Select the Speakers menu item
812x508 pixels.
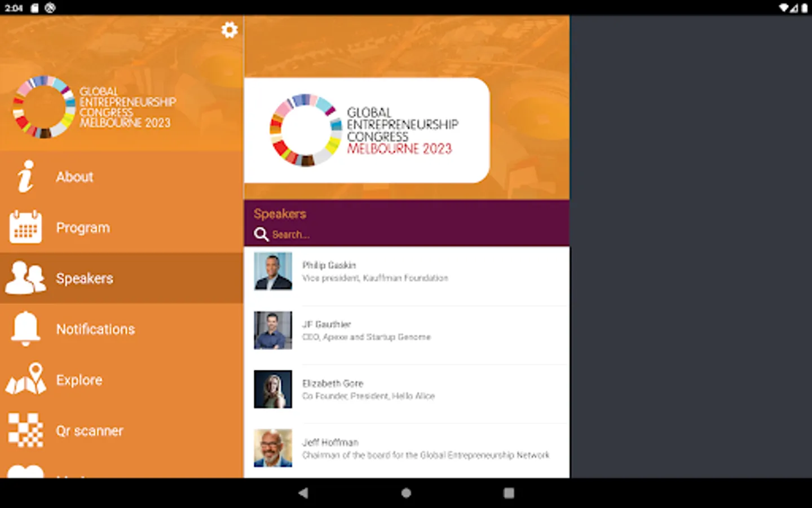coord(122,278)
